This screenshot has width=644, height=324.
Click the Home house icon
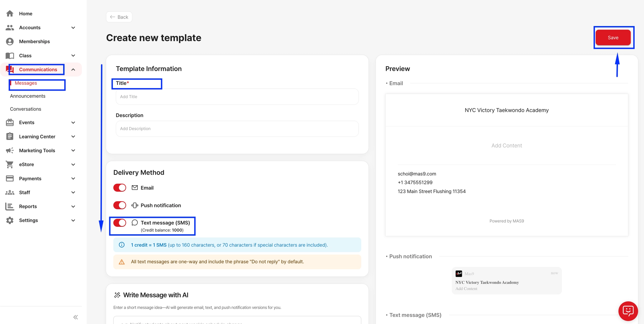pos(10,14)
